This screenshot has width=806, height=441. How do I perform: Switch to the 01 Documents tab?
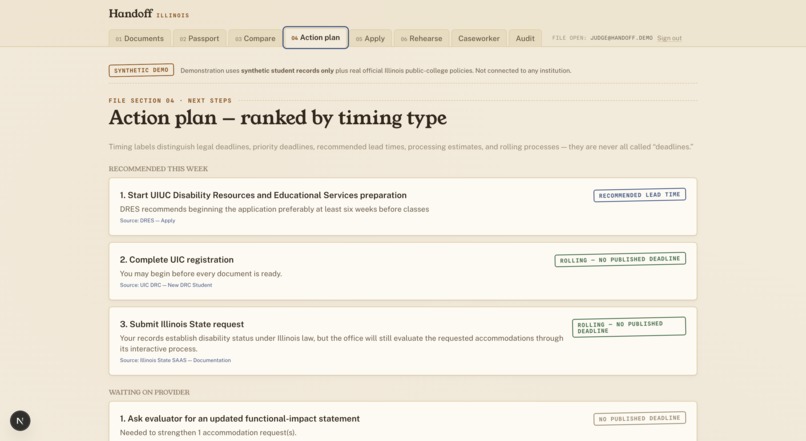click(139, 39)
